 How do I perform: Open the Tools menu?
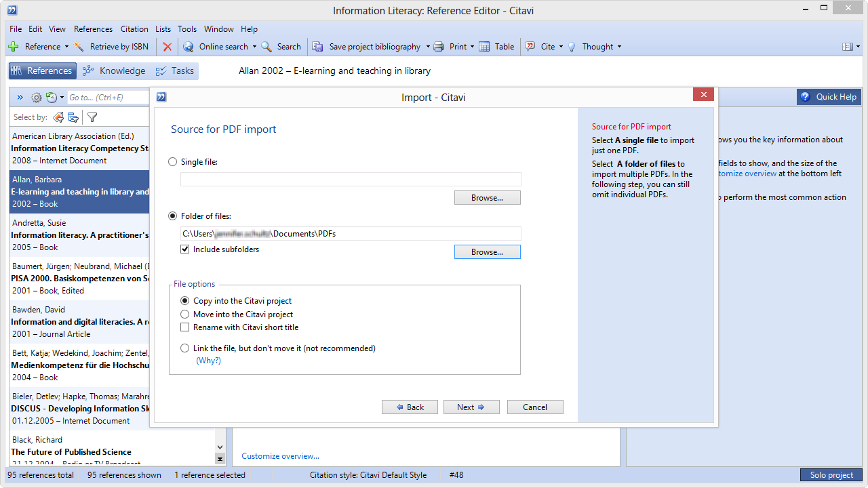coord(187,29)
